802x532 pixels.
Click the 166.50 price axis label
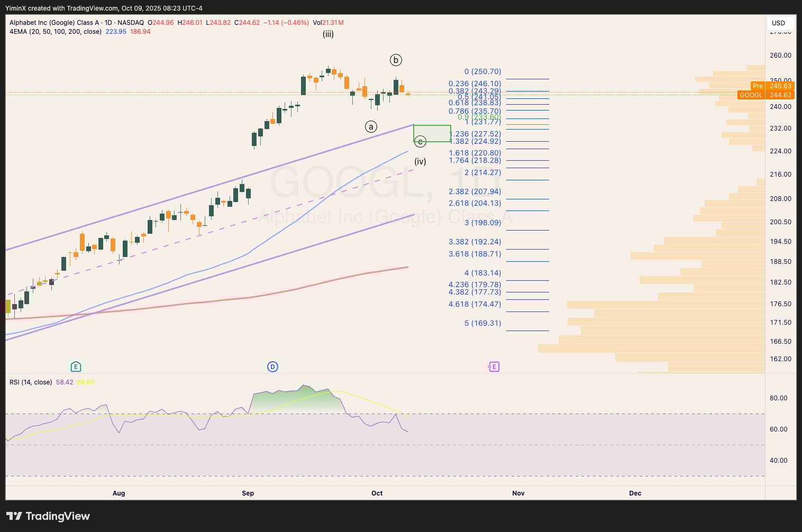[x=781, y=342]
